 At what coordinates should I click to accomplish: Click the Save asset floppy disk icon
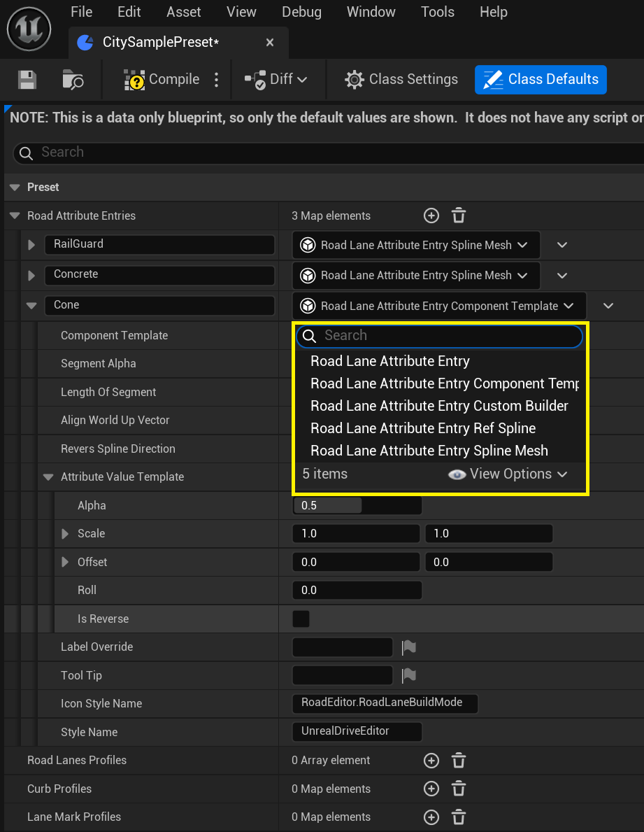[x=27, y=80]
